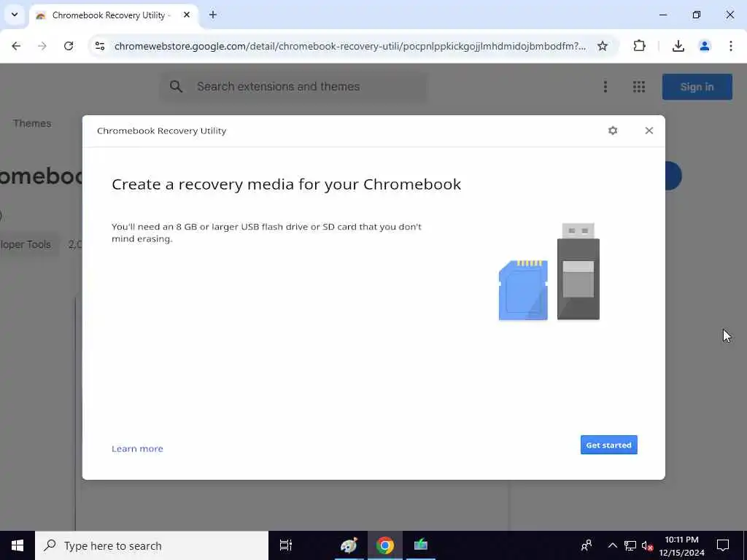Image resolution: width=747 pixels, height=560 pixels.
Task: Go back to the previous page
Action: click(16, 46)
